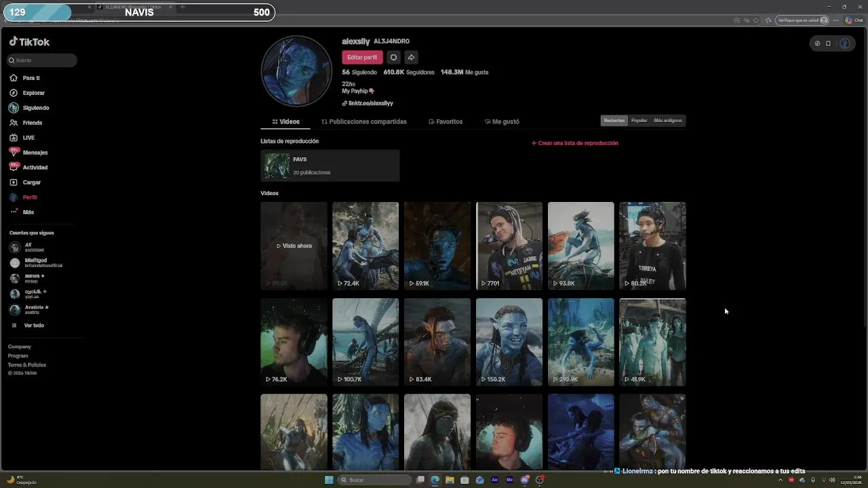The width and height of the screenshot is (868, 488).
Task: Sort videos by Popular
Action: [x=639, y=121]
